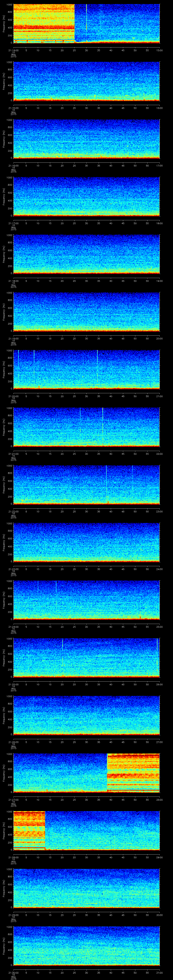
Task: Select the 28:00 end time label
Action: click(160, 800)
